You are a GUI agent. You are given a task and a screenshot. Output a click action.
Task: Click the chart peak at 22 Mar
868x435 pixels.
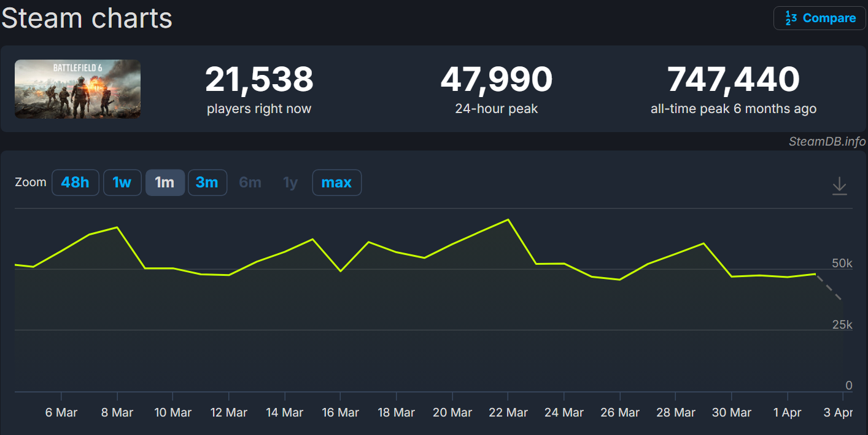(x=508, y=219)
